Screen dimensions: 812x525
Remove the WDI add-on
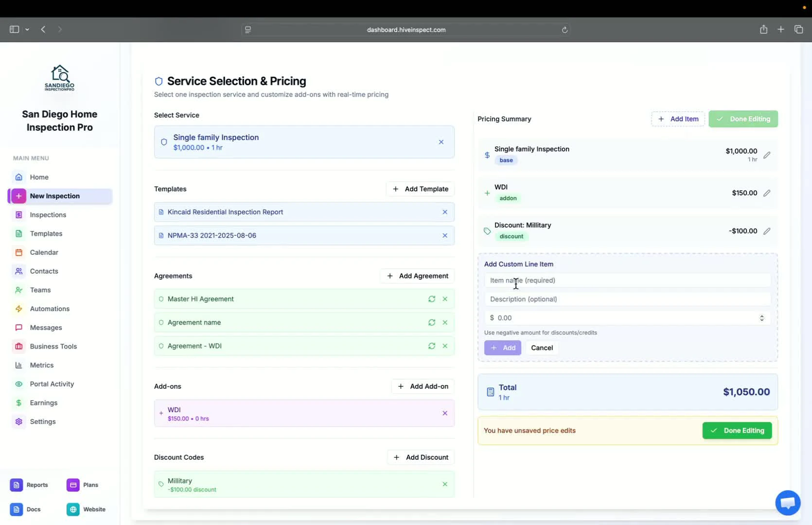click(x=445, y=413)
